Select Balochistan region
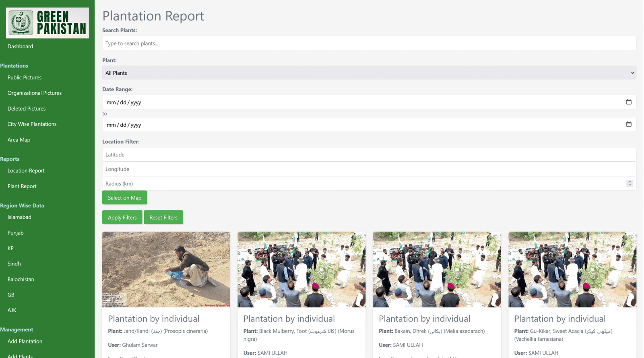The image size is (644, 358). [21, 279]
